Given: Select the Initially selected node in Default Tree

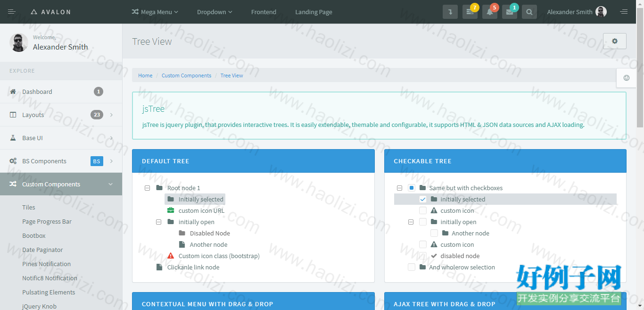Looking at the screenshot, I should [195, 199].
